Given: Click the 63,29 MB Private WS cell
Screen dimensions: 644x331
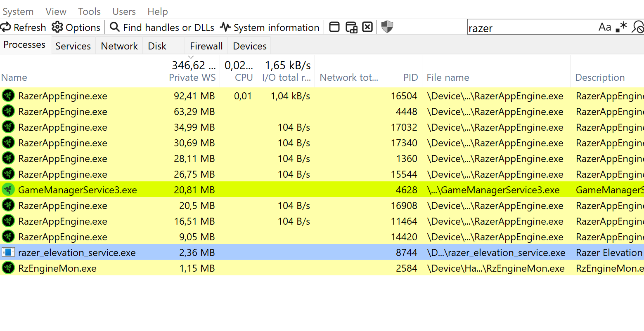Looking at the screenshot, I should tap(194, 112).
